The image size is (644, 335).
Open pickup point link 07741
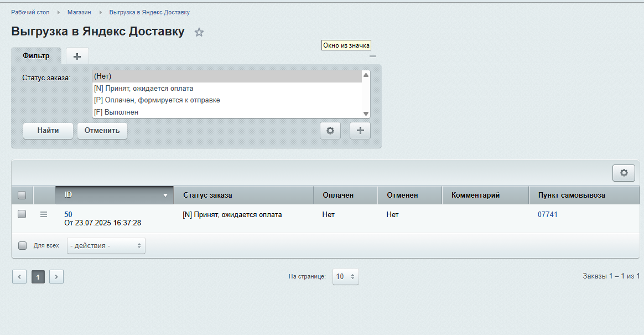pyautogui.click(x=547, y=214)
